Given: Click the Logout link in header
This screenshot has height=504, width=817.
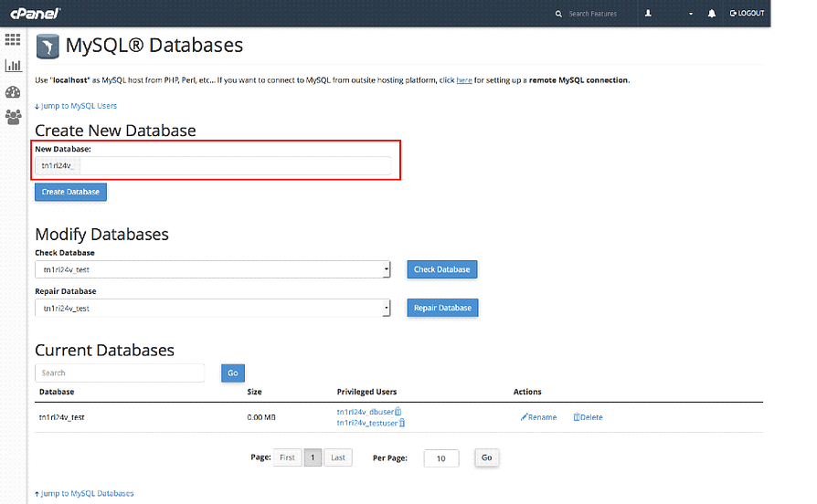Looking at the screenshot, I should tap(746, 14).
